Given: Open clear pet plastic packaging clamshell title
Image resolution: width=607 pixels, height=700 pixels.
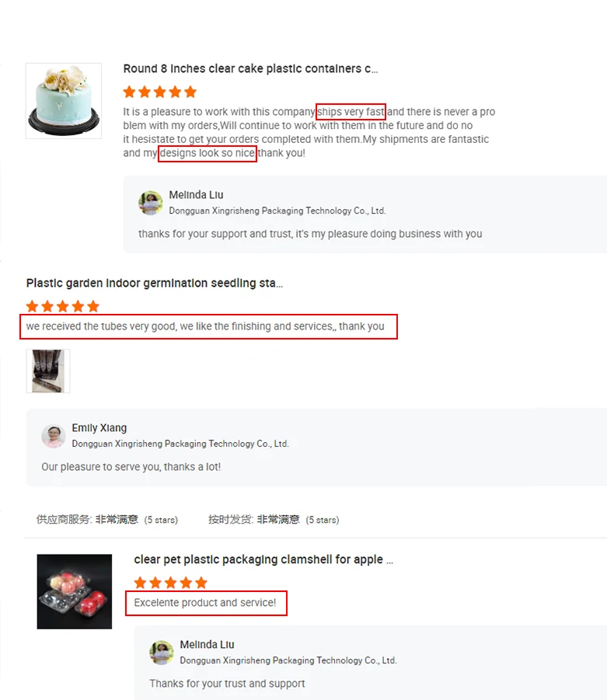Looking at the screenshot, I should (263, 559).
